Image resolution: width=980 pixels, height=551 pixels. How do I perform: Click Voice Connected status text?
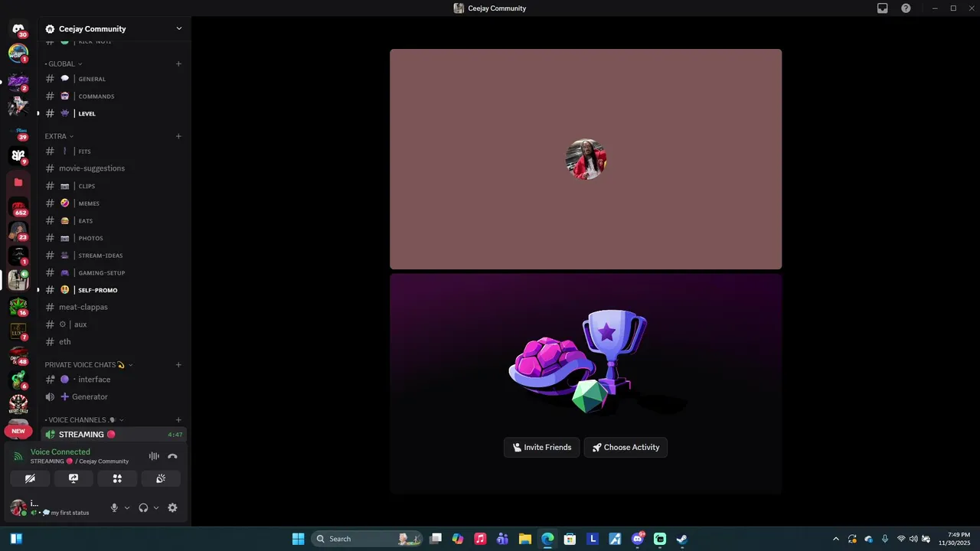pyautogui.click(x=60, y=452)
